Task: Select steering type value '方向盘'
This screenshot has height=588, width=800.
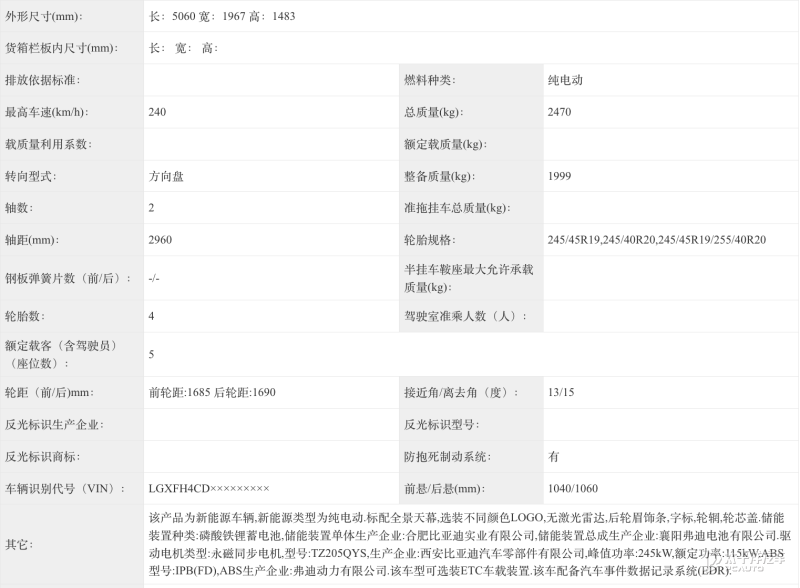Action: click(166, 177)
